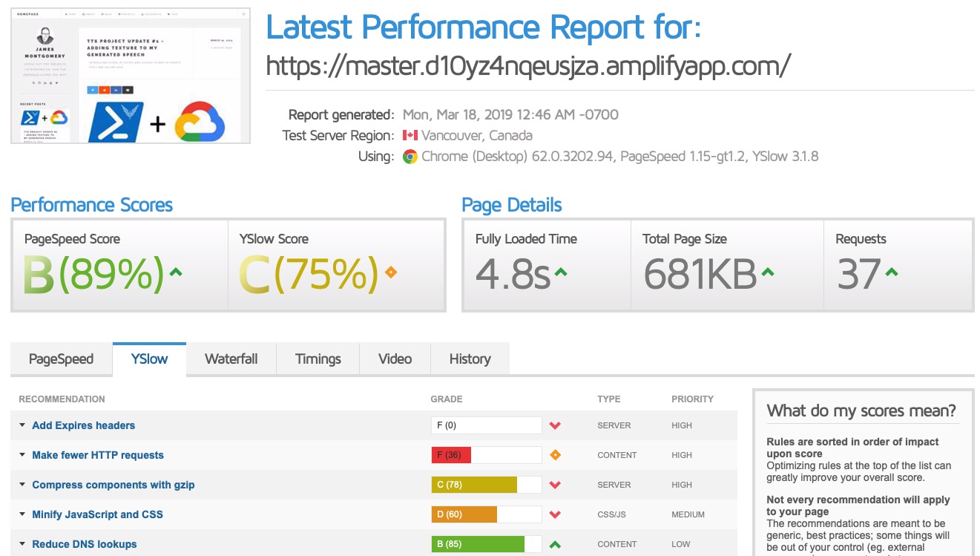Image resolution: width=980 pixels, height=556 pixels.
Task: Click the red down arrow for Add Expires headers
Action: 555,425
